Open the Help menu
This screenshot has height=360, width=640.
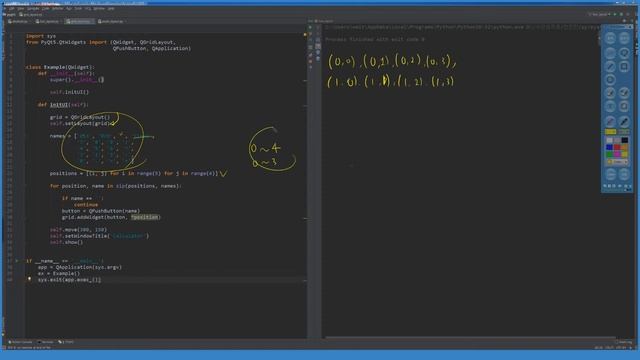pos(111,8)
